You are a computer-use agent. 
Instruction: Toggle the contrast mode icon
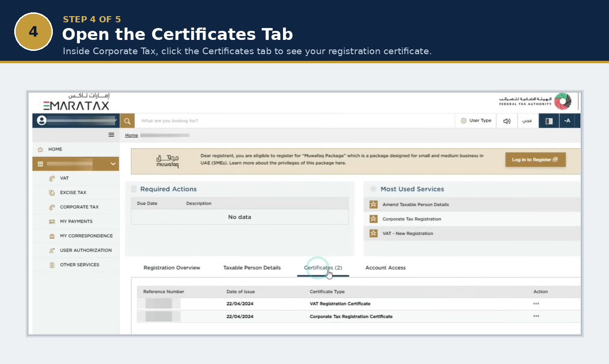pyautogui.click(x=549, y=121)
